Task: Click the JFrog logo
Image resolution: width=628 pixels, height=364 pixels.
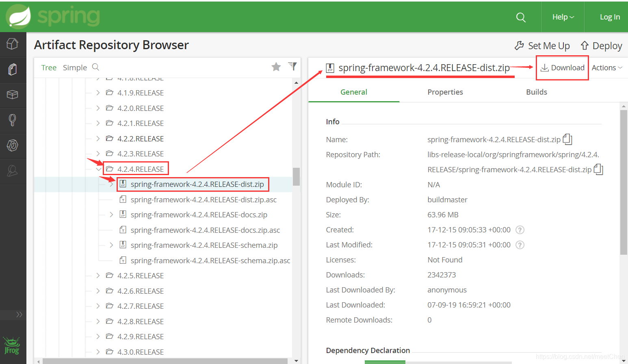Action: pyautogui.click(x=12, y=346)
